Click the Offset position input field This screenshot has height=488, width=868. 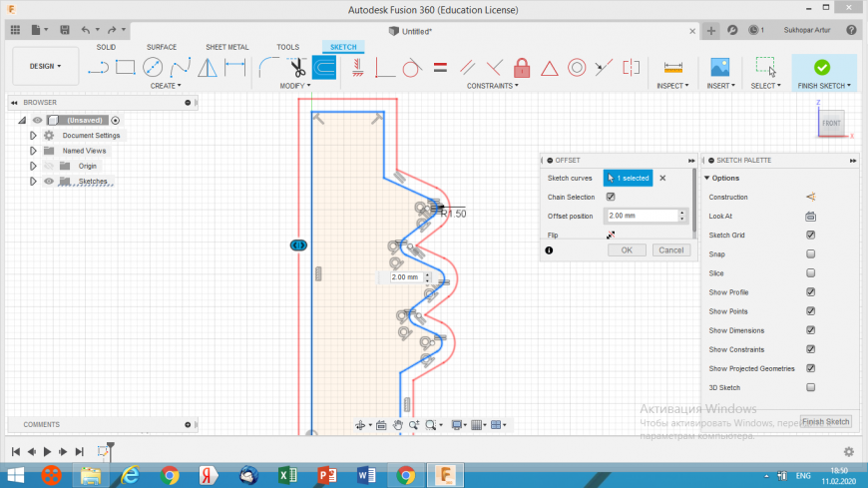pyautogui.click(x=642, y=216)
